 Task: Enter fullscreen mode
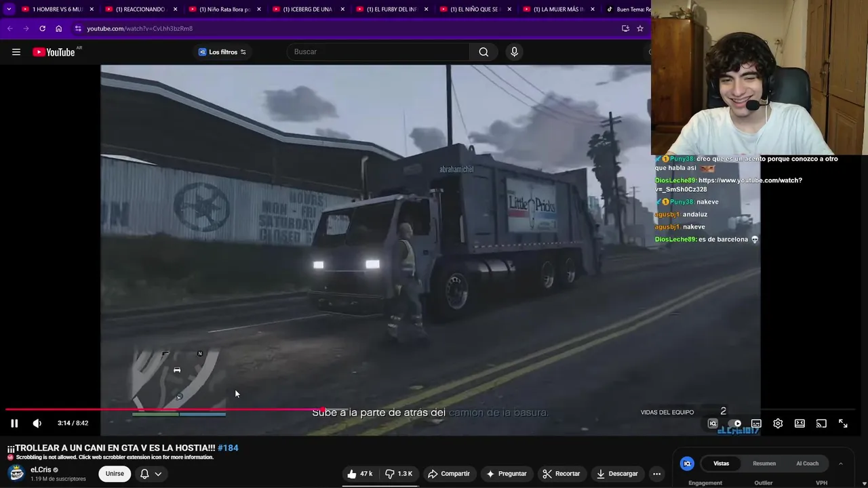[843, 424]
